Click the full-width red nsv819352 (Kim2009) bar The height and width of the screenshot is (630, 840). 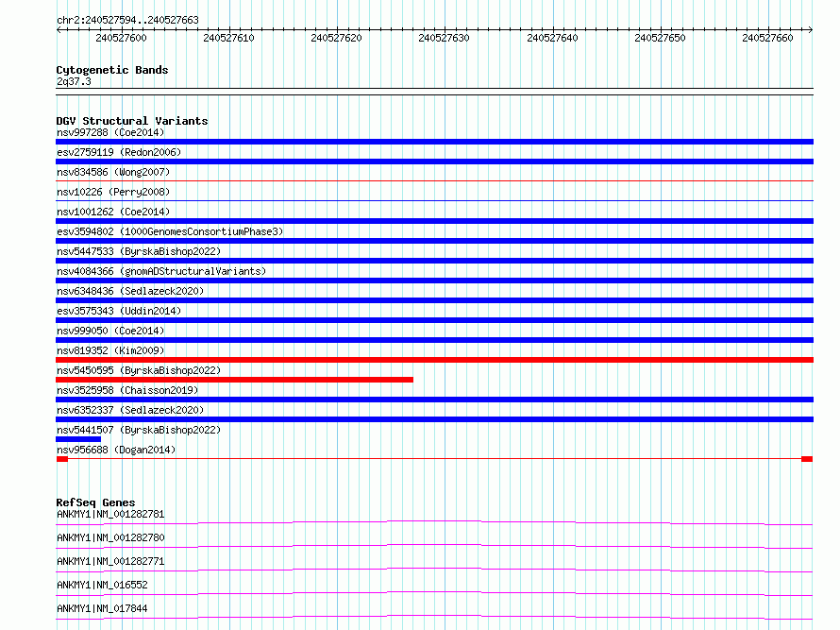tap(434, 360)
